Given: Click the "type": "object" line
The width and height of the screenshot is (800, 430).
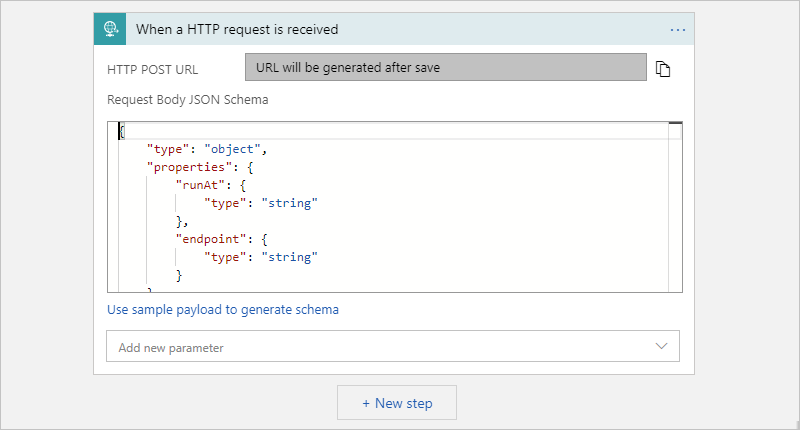Looking at the screenshot, I should tap(204, 149).
